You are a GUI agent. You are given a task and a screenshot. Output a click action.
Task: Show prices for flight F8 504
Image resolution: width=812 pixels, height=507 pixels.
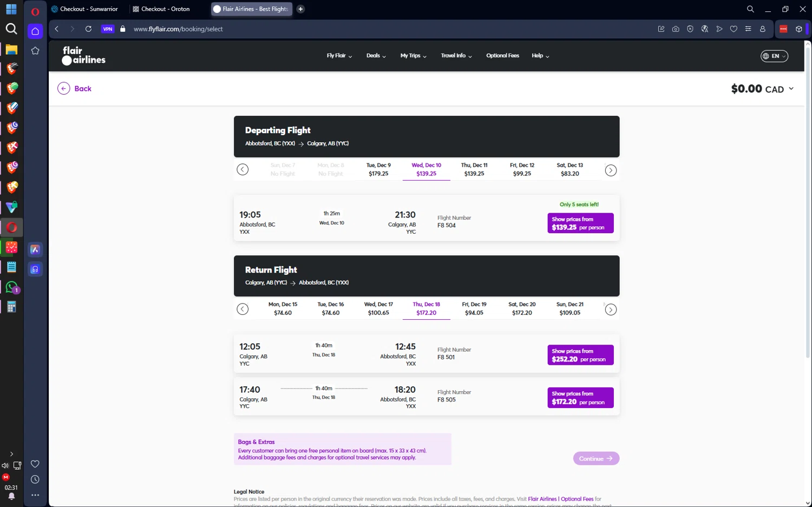coord(580,223)
